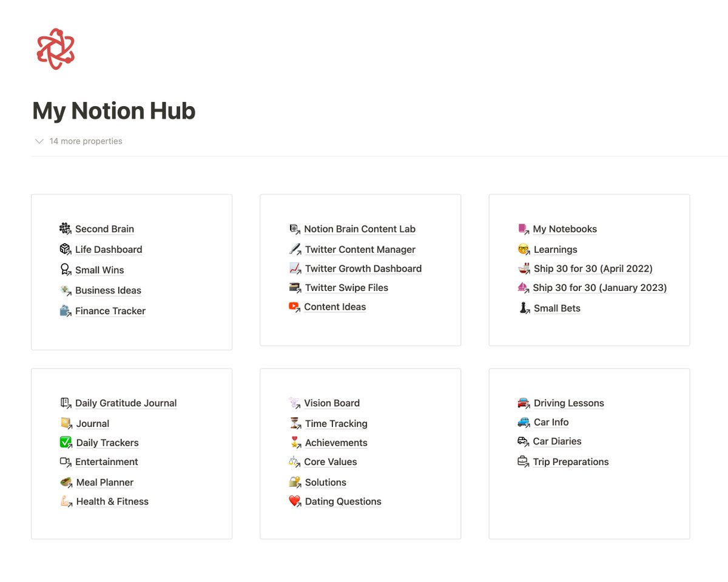The width and height of the screenshot is (728, 582).
Task: Click the Journal yellow book icon
Action: tap(66, 423)
